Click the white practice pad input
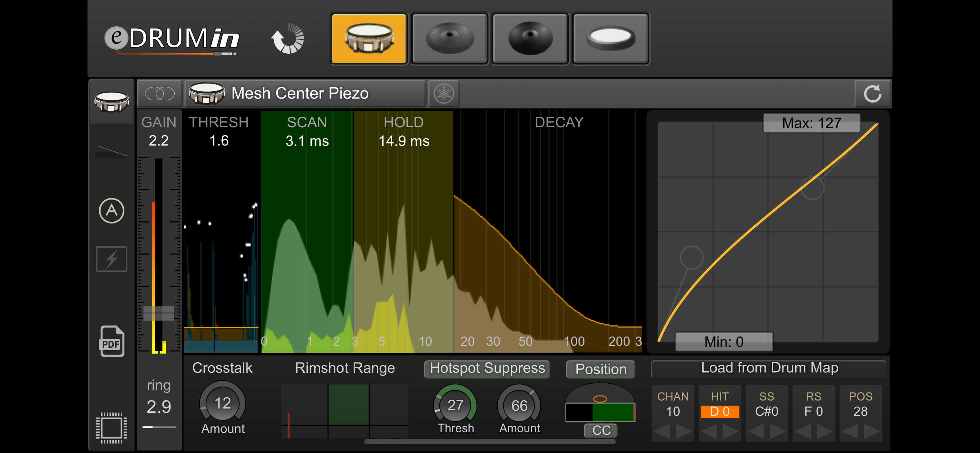This screenshot has width=980, height=453. [611, 38]
